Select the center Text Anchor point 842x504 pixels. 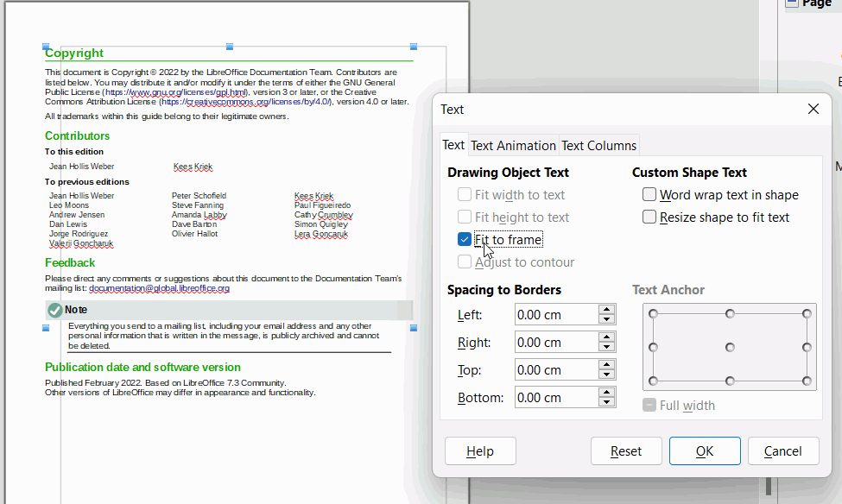tap(729, 347)
